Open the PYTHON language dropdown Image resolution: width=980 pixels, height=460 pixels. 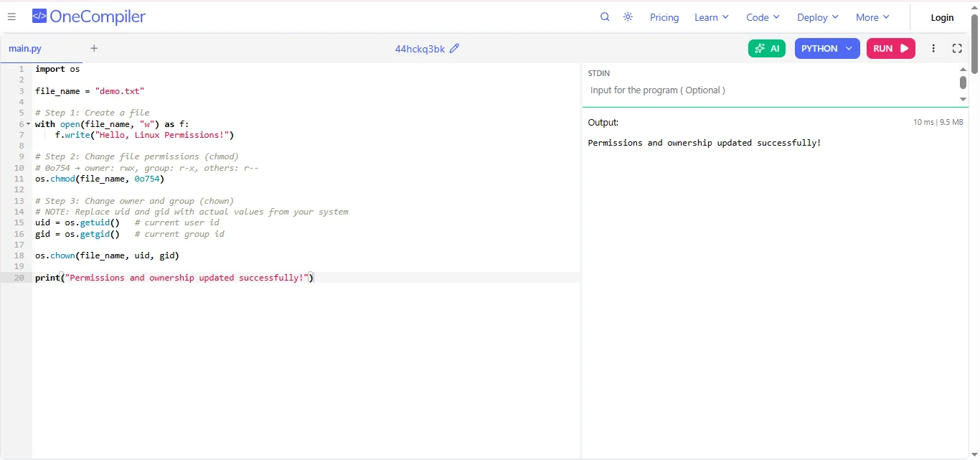(x=827, y=48)
